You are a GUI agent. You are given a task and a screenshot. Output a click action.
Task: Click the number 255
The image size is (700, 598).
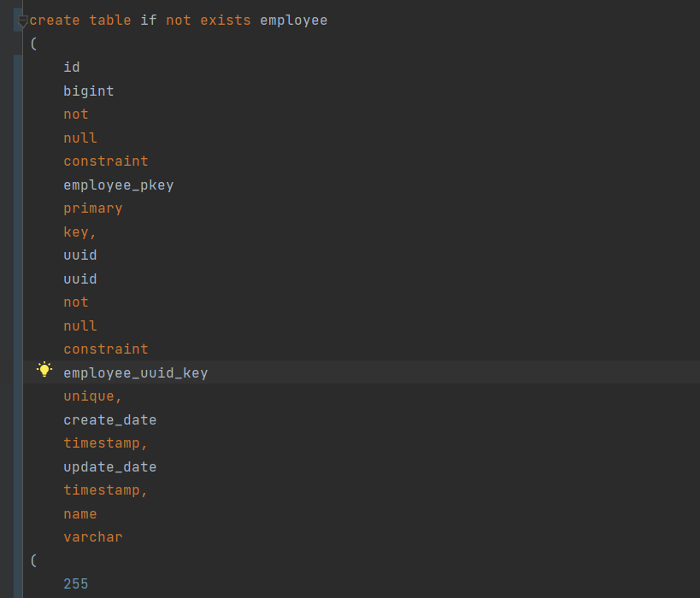[76, 583]
